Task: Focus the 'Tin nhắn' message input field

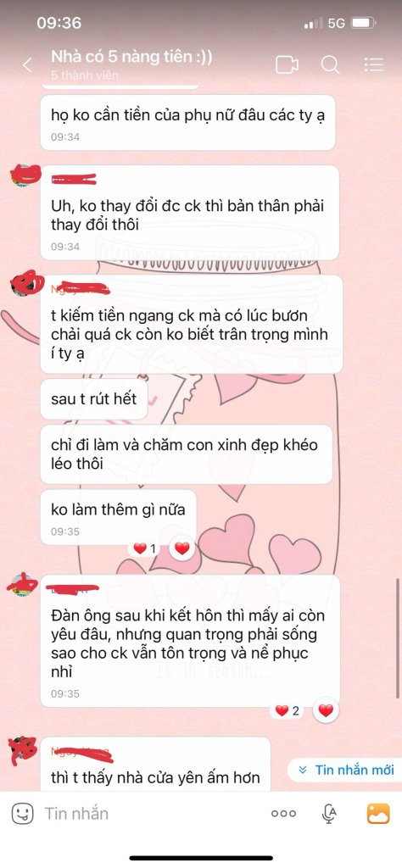Action: [149, 813]
